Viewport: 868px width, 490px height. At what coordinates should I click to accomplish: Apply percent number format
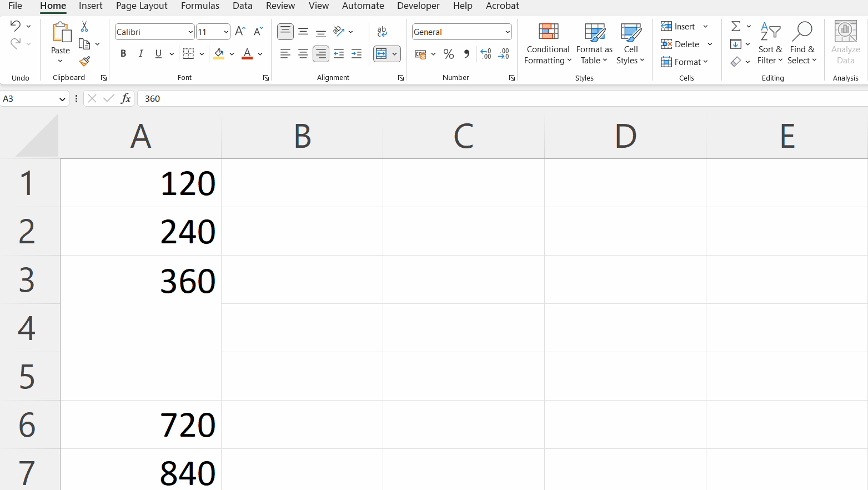448,54
